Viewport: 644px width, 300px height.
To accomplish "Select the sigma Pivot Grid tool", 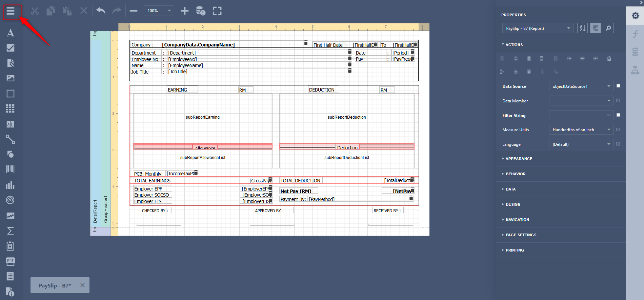I will [11, 231].
